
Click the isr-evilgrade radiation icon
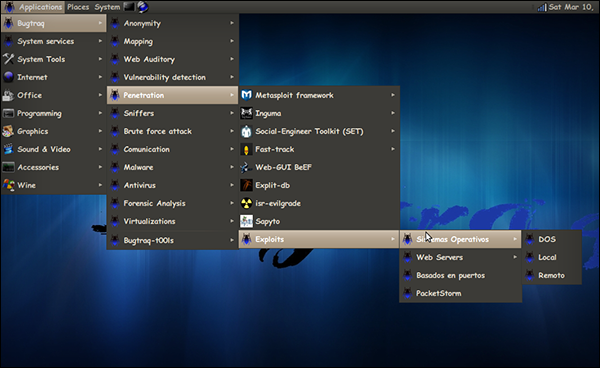pos(246,203)
